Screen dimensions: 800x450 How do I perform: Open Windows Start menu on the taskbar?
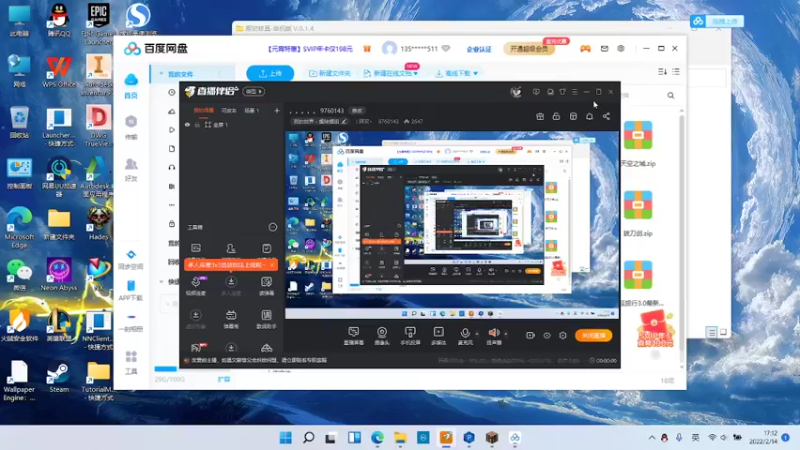[286, 437]
